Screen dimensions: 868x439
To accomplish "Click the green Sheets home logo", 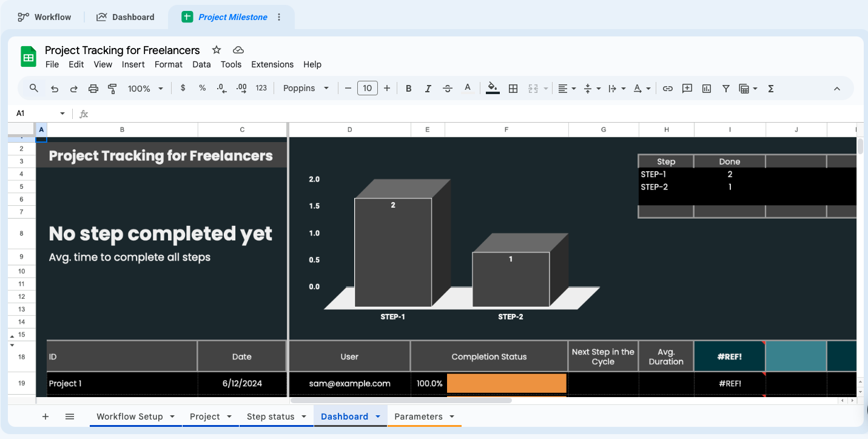I will pos(29,56).
